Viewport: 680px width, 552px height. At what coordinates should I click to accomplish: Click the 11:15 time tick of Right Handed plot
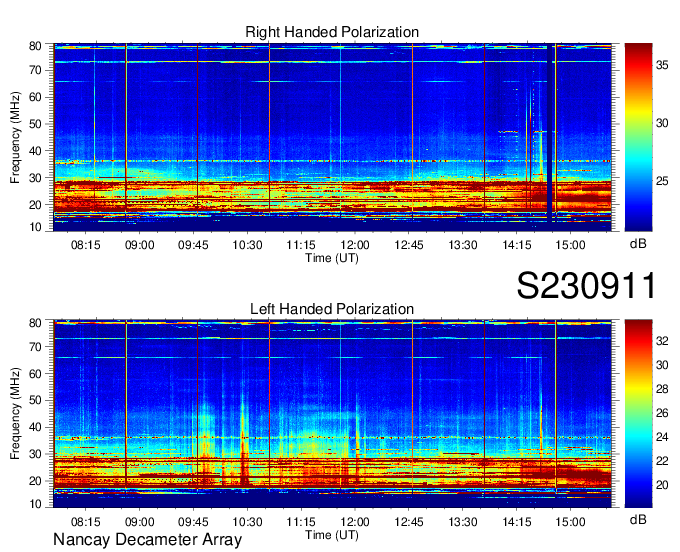301,245
